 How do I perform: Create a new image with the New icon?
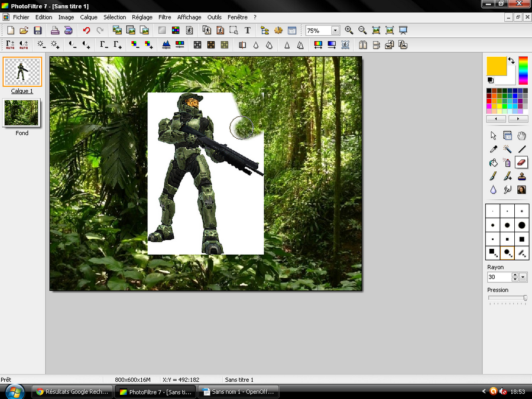click(x=11, y=31)
